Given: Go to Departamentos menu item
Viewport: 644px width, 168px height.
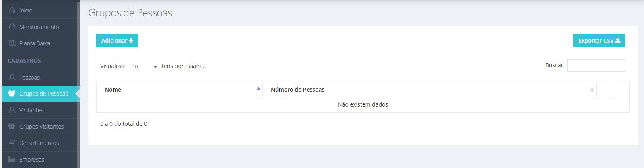Looking at the screenshot, I should click(39, 143).
